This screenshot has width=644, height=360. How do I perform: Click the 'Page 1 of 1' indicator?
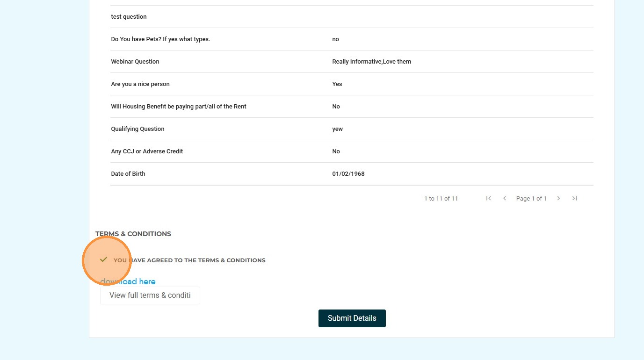click(531, 199)
